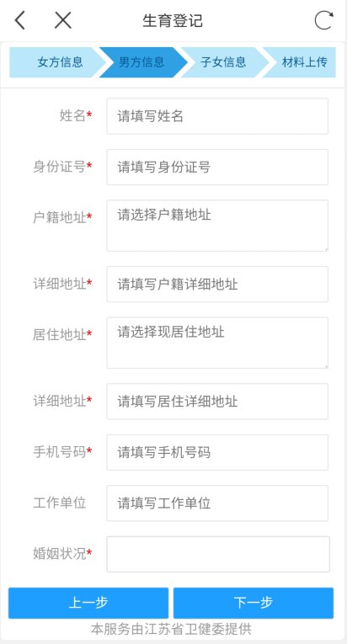Open the 户籍地址 selection box
The height and width of the screenshot is (644, 347).
tap(217, 226)
